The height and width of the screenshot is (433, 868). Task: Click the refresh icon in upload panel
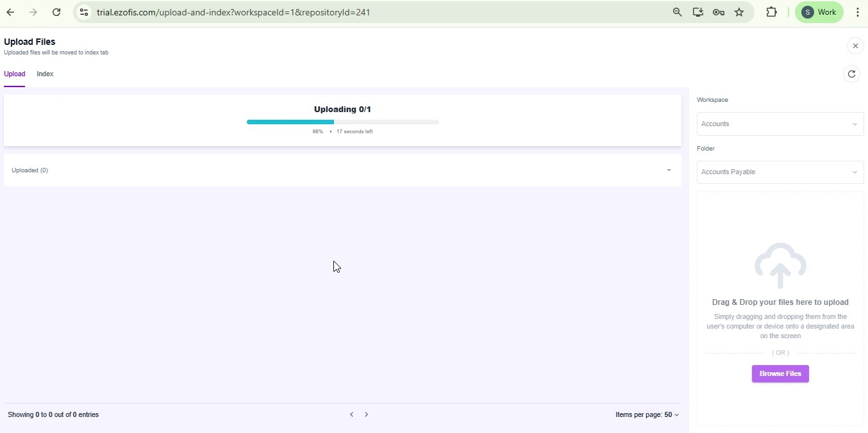point(851,74)
